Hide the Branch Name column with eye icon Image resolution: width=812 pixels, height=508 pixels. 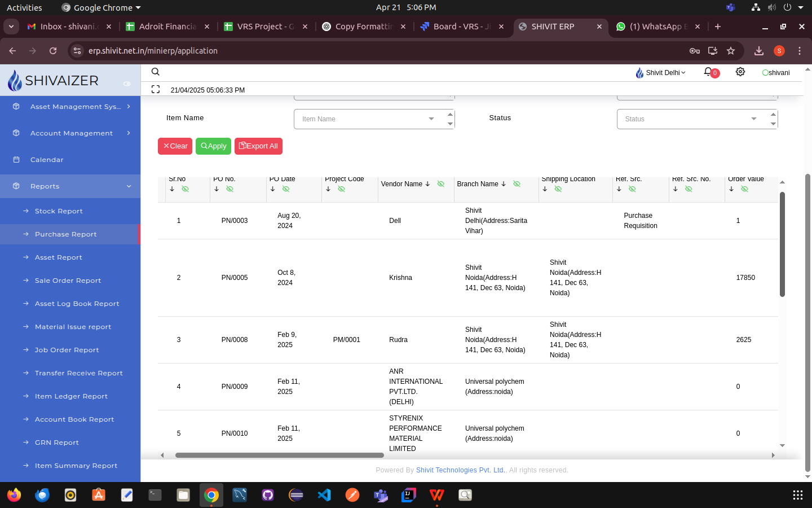(517, 184)
